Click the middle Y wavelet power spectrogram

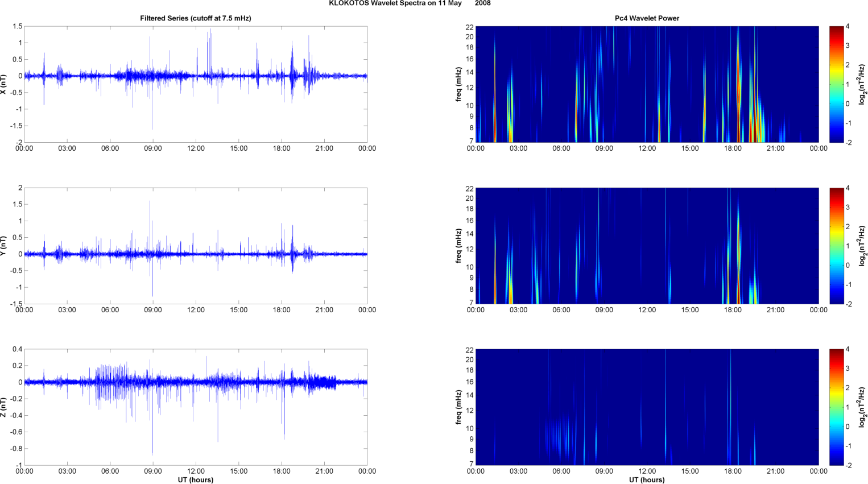tap(647, 246)
